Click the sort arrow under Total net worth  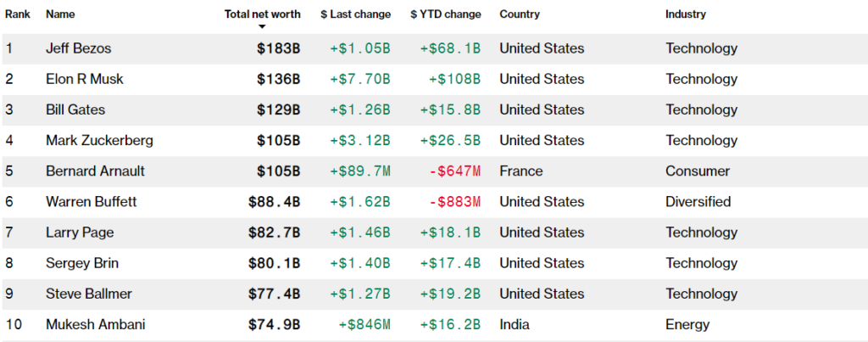click(262, 26)
